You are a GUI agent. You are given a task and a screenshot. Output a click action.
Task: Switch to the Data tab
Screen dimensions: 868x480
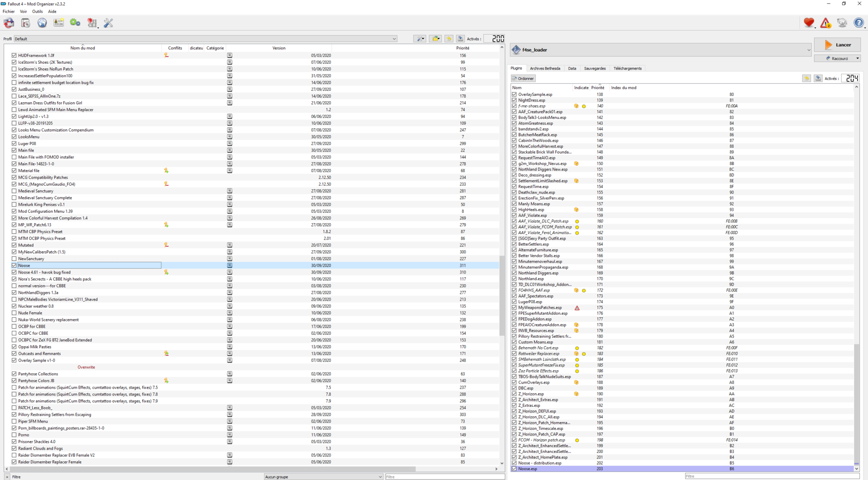(x=572, y=68)
